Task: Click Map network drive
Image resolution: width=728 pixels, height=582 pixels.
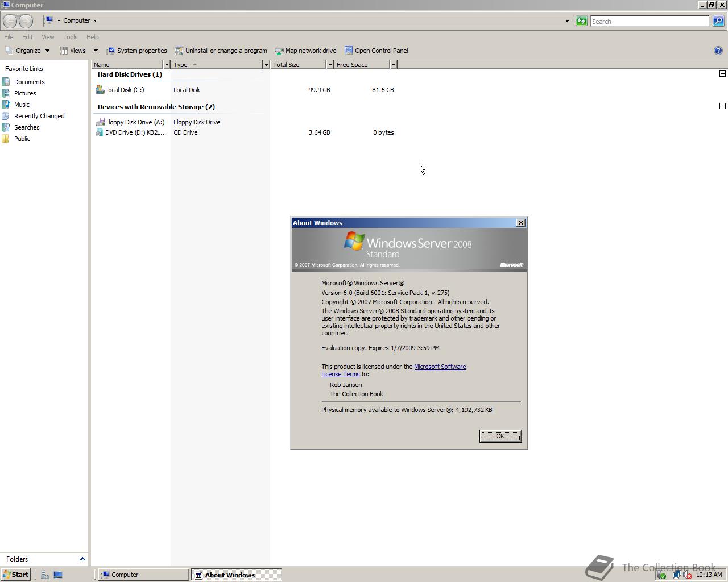Action: point(305,51)
